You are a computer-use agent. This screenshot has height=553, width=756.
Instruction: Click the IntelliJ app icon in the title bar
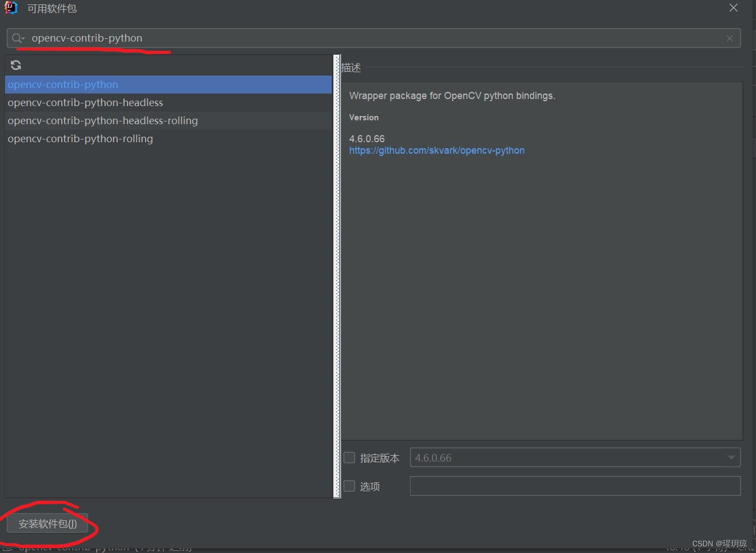click(11, 8)
